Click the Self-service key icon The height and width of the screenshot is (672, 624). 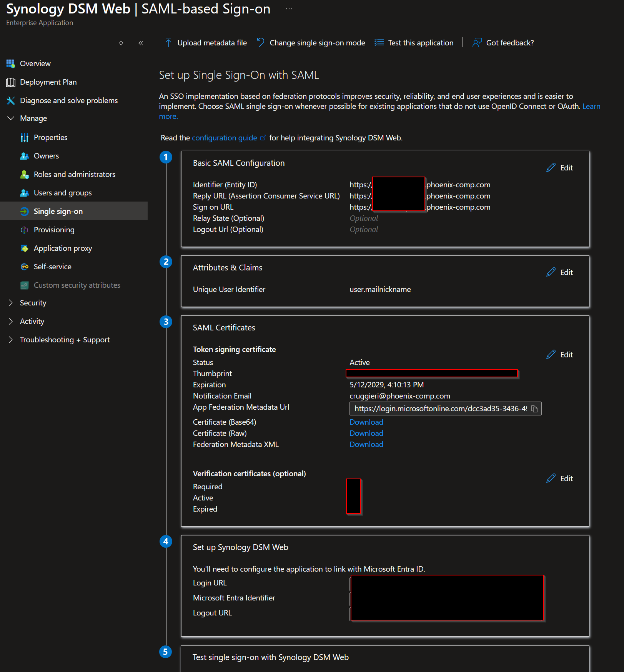pos(25,267)
